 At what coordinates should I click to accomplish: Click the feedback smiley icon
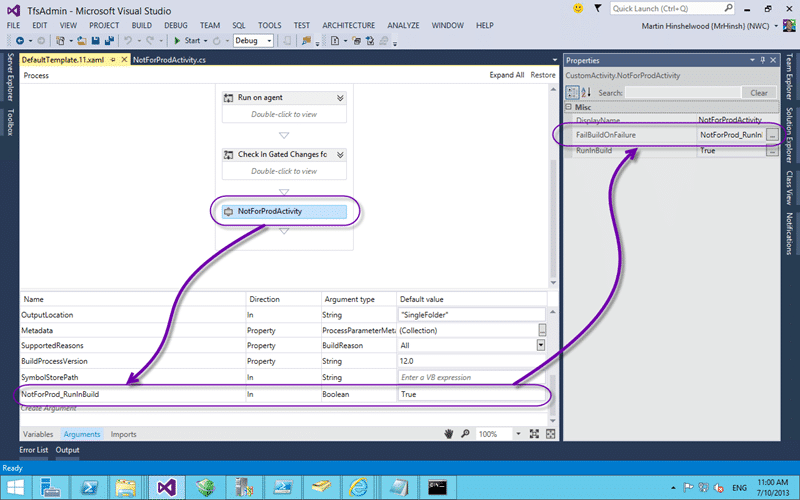pyautogui.click(x=578, y=8)
